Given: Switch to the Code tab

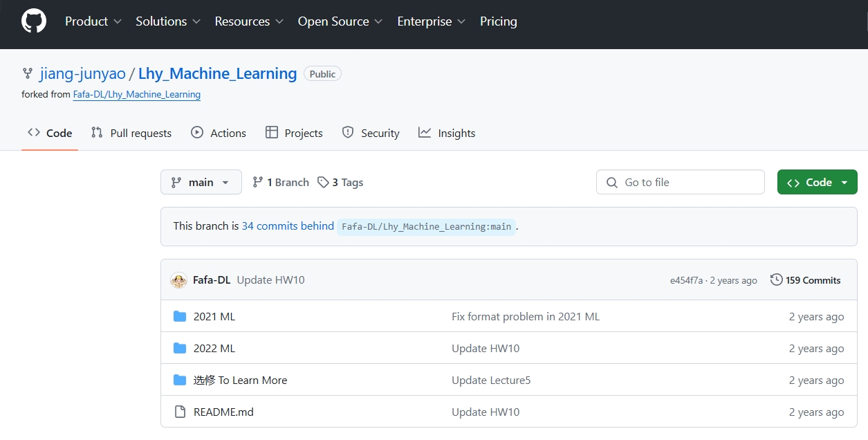Looking at the screenshot, I should tap(50, 133).
